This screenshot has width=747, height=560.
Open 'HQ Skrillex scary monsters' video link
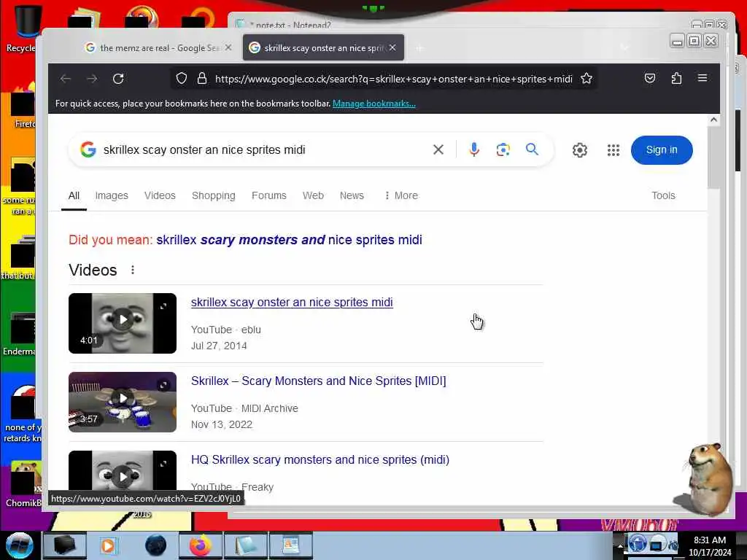pyautogui.click(x=320, y=459)
